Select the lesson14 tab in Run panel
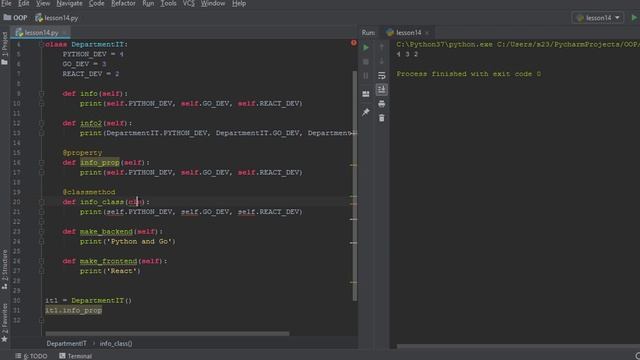The width and height of the screenshot is (640, 360). tap(404, 33)
